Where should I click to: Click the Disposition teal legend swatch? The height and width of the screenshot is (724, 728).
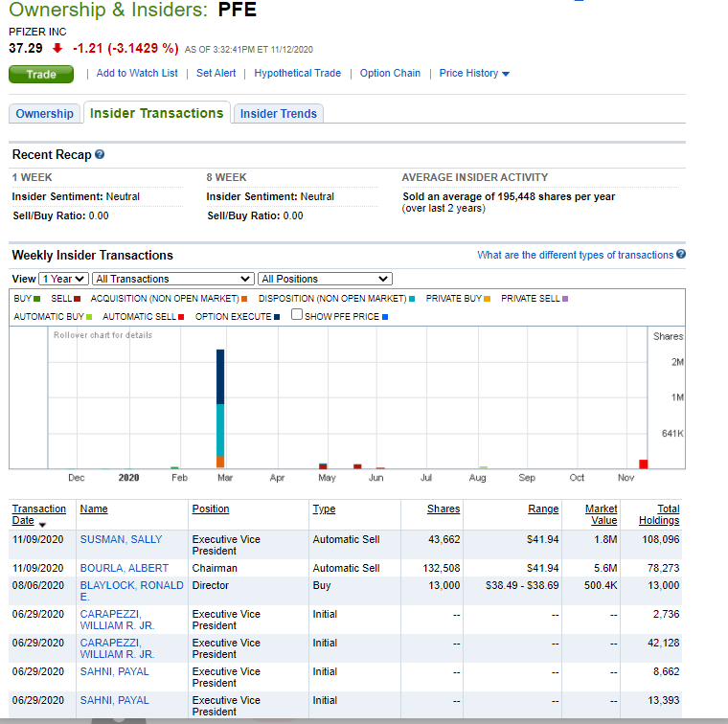coord(412,299)
